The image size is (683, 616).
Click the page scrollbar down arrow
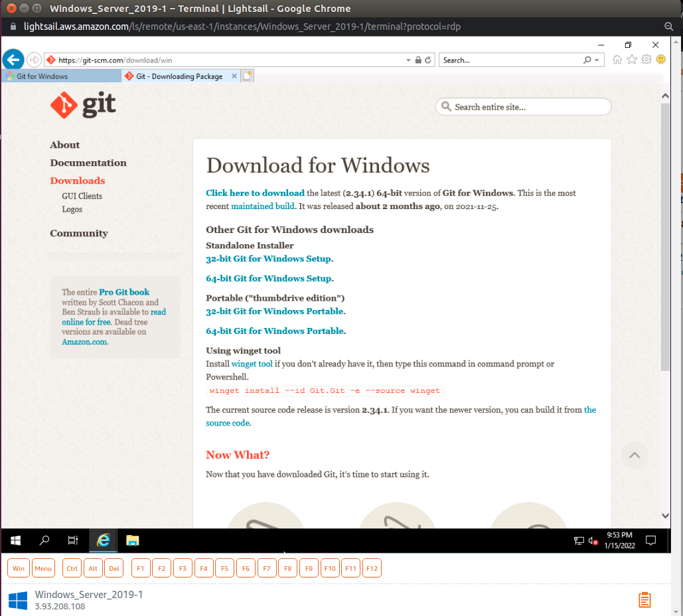[x=665, y=515]
